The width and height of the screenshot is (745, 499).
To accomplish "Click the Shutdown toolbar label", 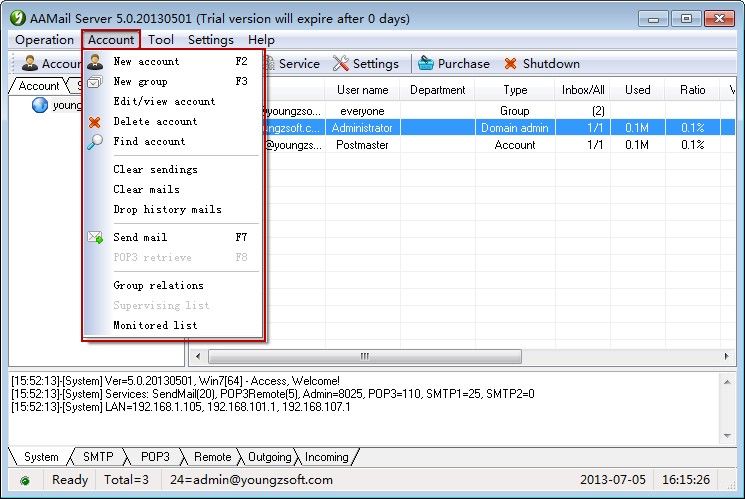I will pos(551,64).
